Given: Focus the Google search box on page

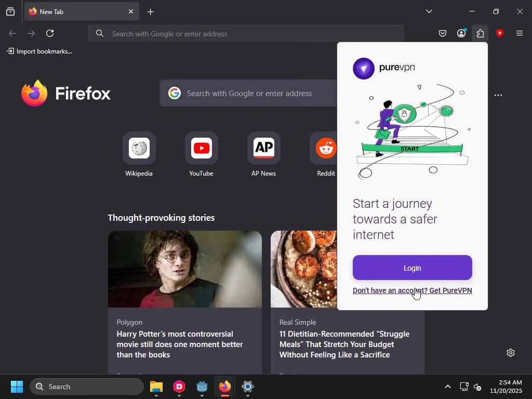Looking at the screenshot, I should [248, 94].
